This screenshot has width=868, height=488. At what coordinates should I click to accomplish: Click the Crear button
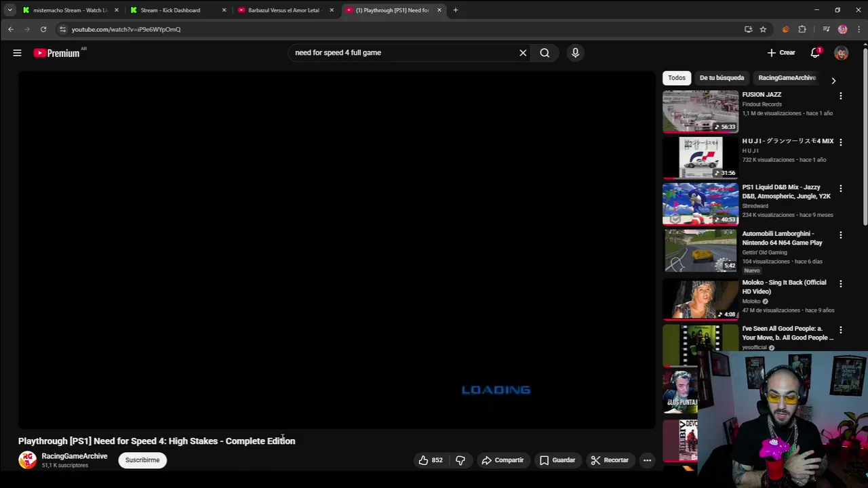[x=781, y=53]
